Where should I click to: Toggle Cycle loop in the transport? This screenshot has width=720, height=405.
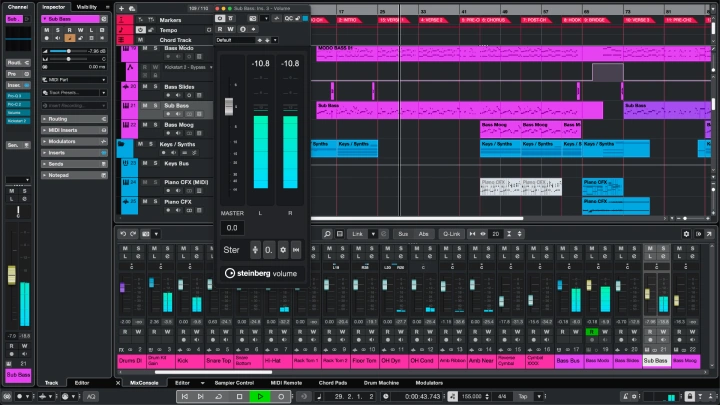click(x=219, y=396)
